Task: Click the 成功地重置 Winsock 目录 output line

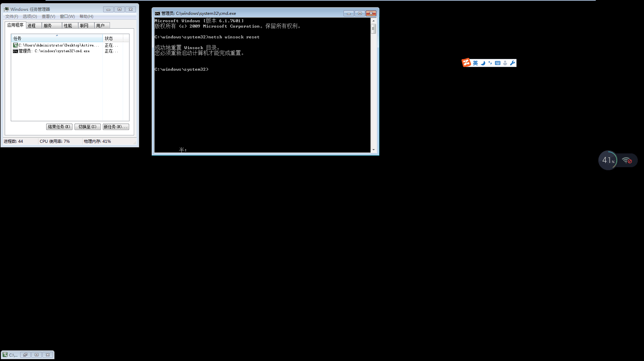Action: point(187,48)
